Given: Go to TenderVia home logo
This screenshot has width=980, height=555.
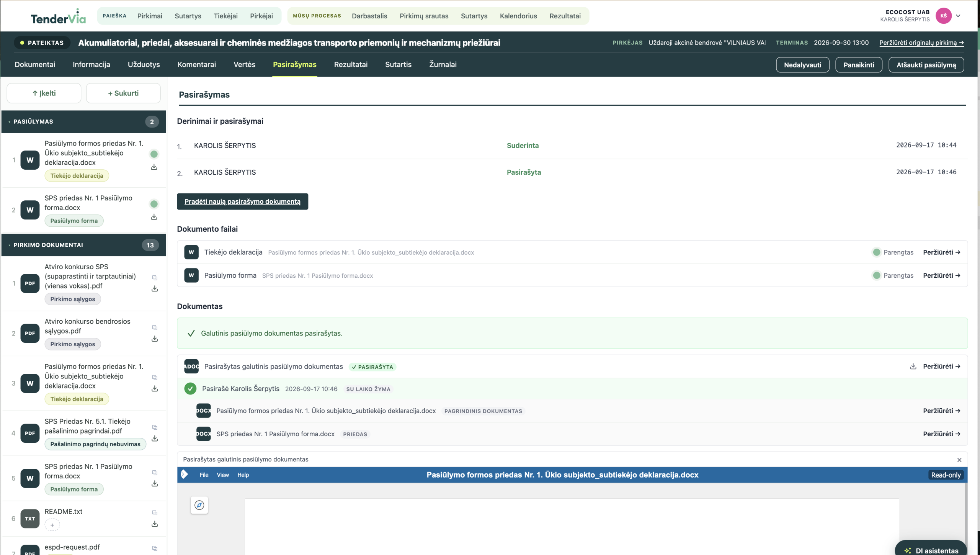Looking at the screenshot, I should point(58,16).
